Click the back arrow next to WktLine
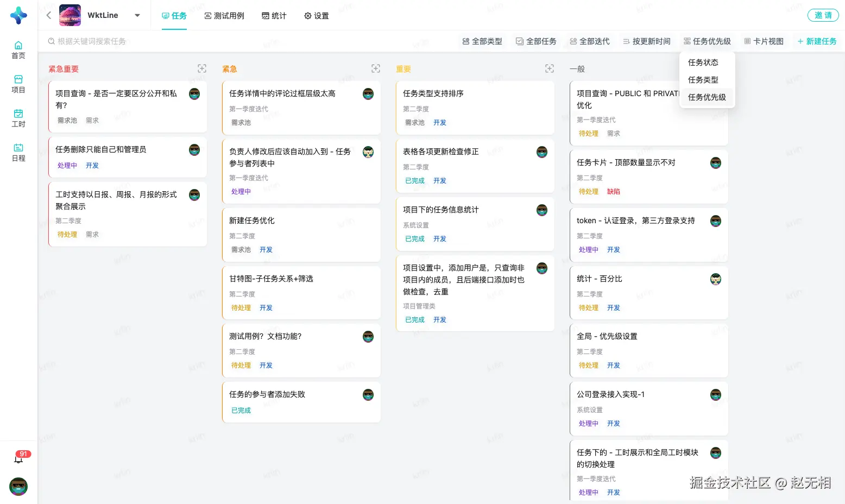This screenshot has height=504, width=845. [x=49, y=15]
